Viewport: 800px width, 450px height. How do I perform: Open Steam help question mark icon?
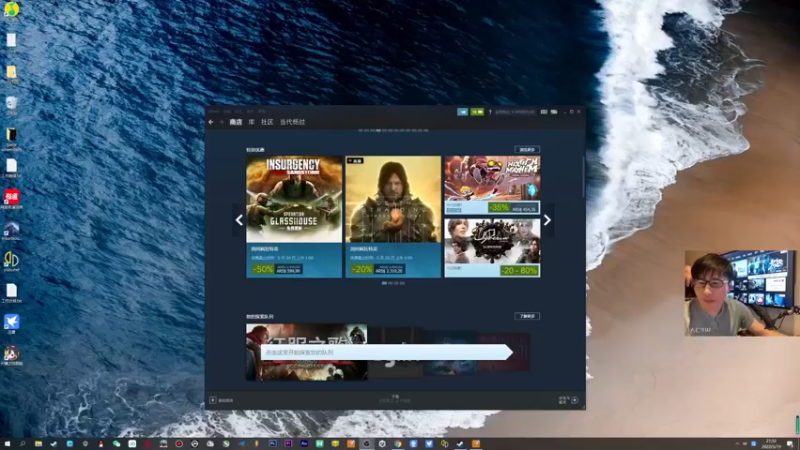click(490, 112)
